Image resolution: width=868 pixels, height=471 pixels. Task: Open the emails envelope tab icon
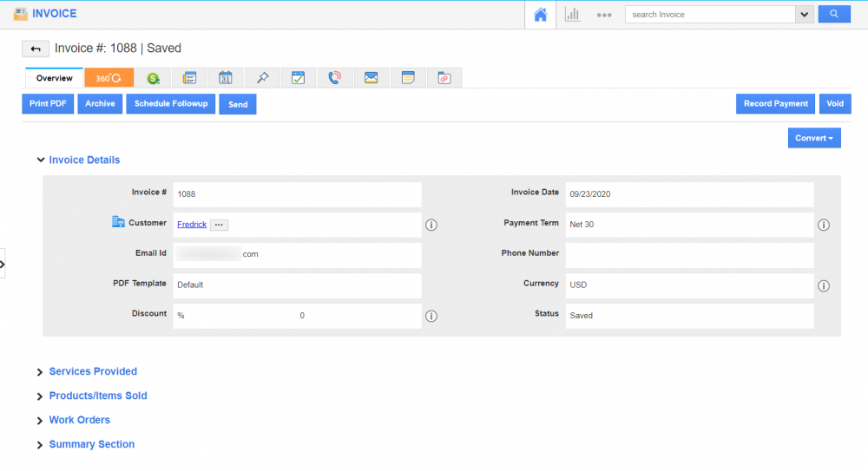coord(371,78)
